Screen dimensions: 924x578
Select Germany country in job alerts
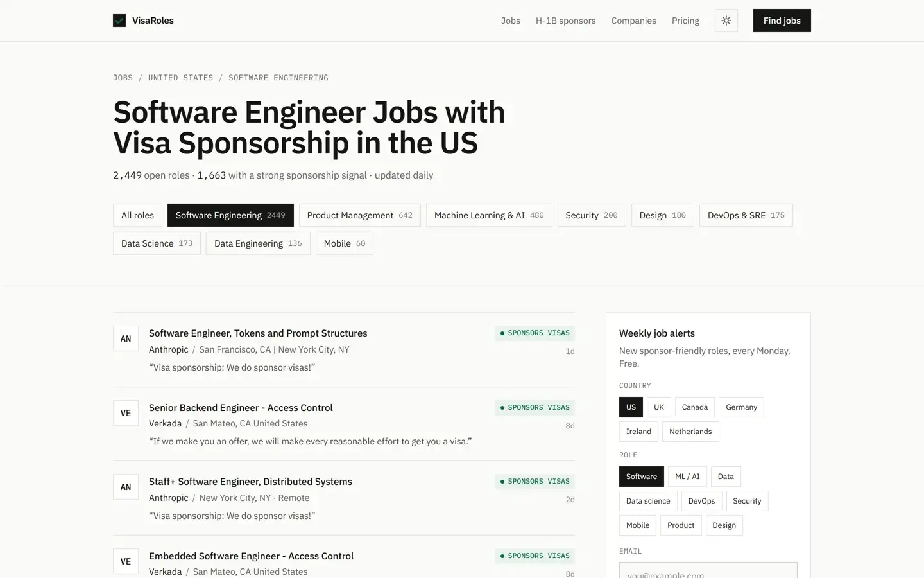741,407
